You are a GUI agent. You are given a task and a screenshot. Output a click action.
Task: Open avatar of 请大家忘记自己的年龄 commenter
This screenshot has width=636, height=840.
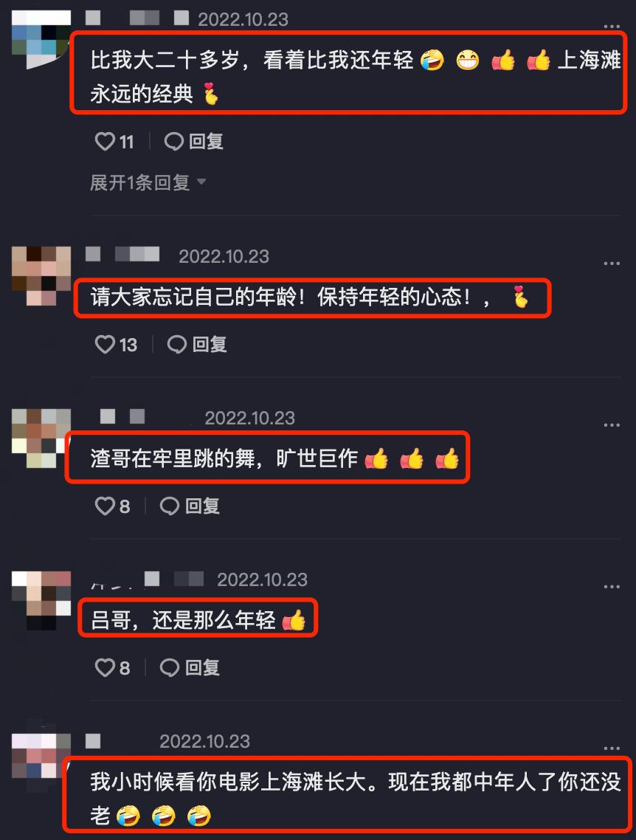click(x=41, y=276)
